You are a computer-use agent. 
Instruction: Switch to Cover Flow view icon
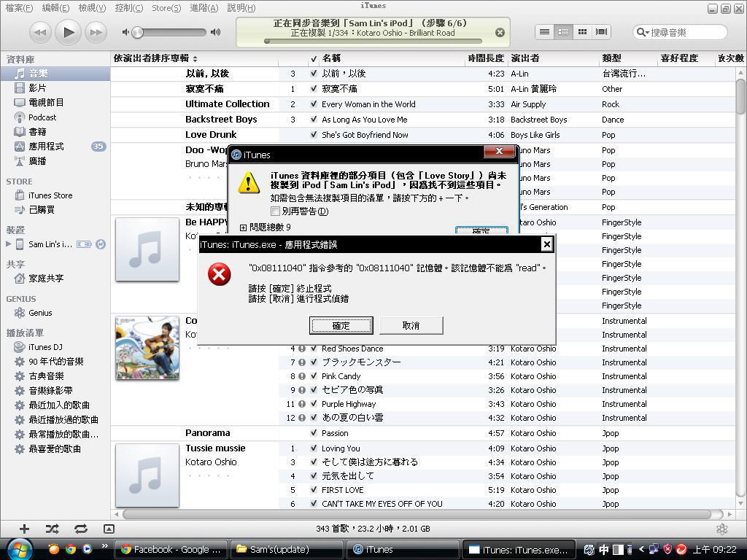point(601,32)
